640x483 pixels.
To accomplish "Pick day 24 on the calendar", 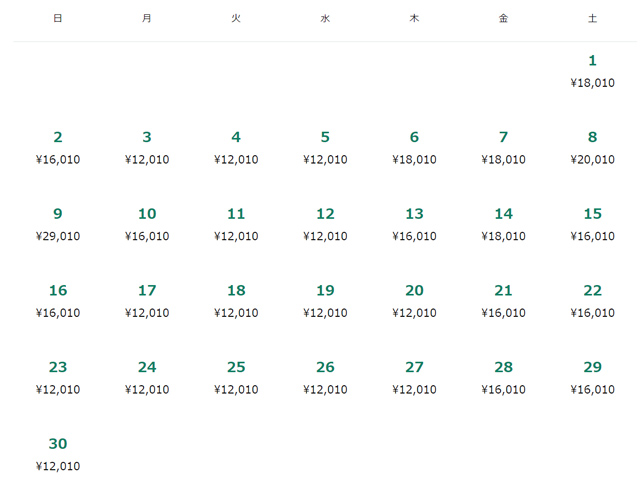I will coord(147,377).
